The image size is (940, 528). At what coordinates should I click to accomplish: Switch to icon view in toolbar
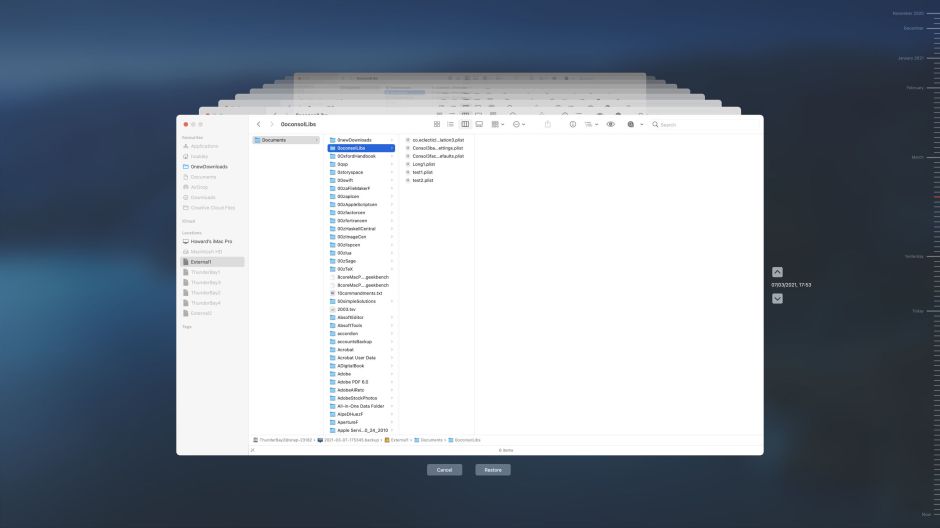437,124
